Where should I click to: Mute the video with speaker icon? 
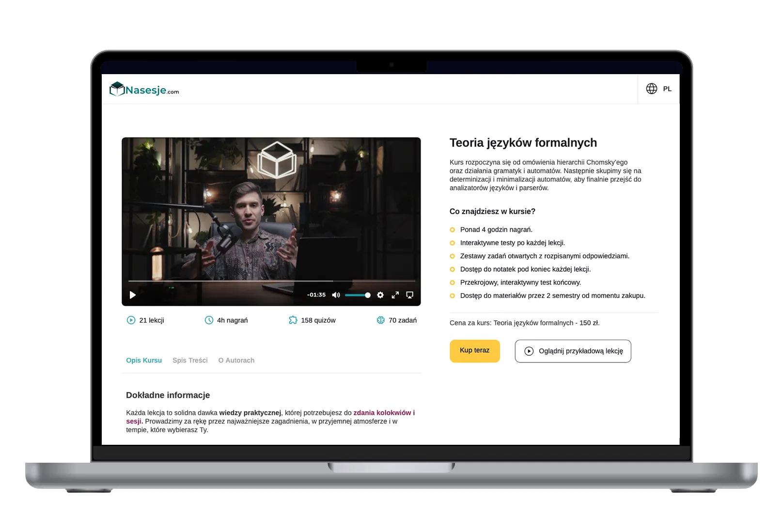(336, 295)
